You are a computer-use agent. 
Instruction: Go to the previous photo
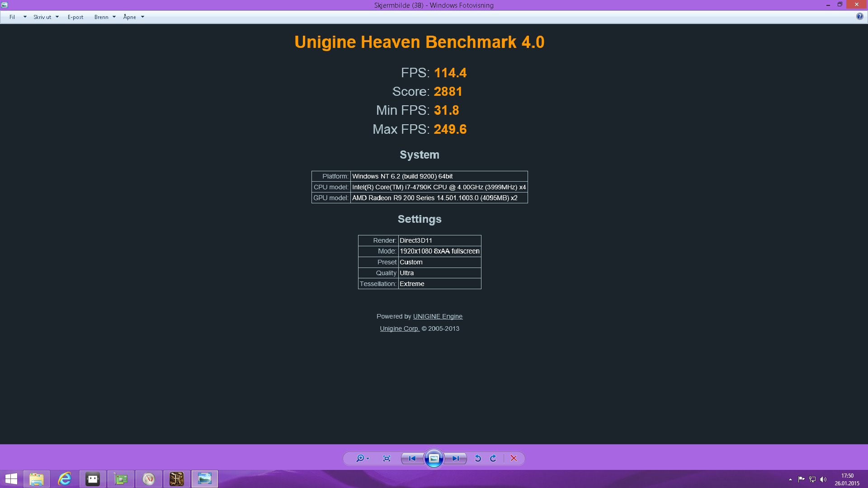[412, 458]
